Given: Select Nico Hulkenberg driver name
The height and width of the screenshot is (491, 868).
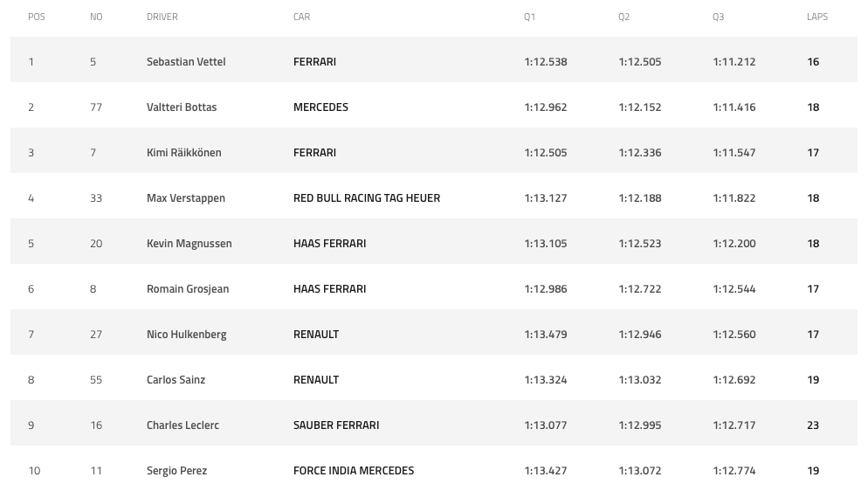Looking at the screenshot, I should click(187, 335).
